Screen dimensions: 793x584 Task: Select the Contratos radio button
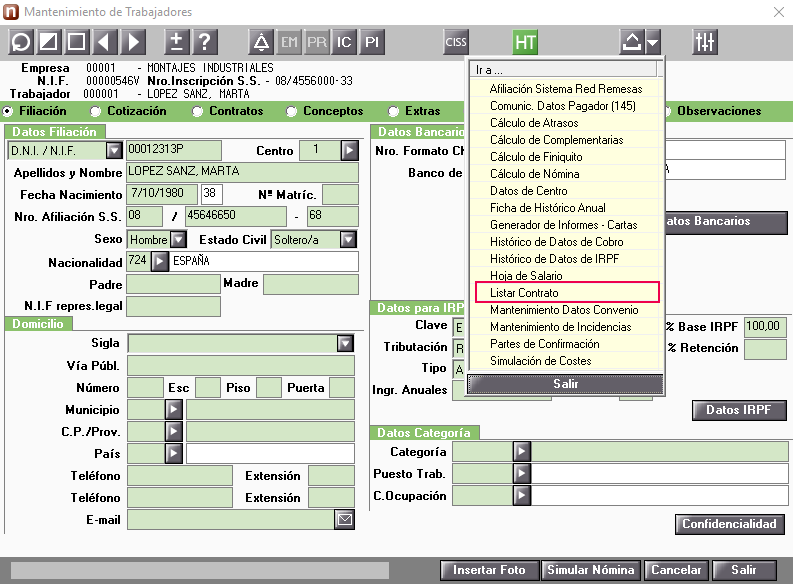[197, 111]
